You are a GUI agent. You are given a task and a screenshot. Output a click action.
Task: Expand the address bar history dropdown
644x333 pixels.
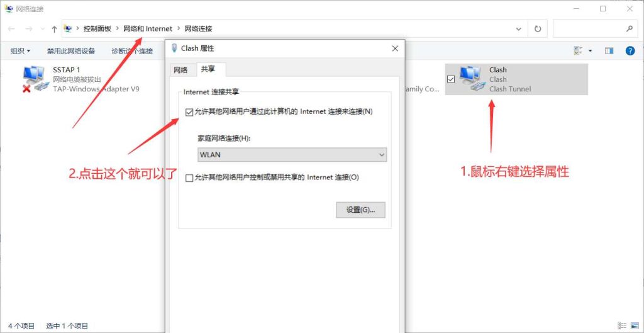518,29
